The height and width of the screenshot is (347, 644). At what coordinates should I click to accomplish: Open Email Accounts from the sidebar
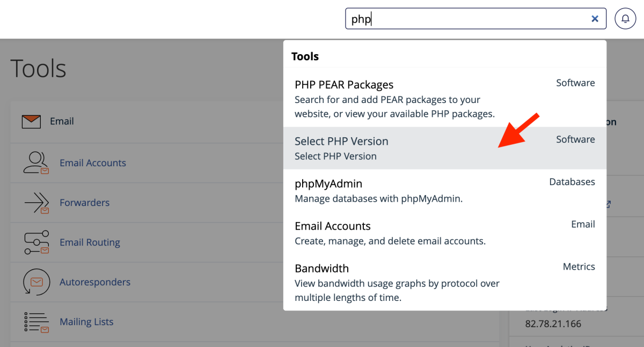point(92,163)
